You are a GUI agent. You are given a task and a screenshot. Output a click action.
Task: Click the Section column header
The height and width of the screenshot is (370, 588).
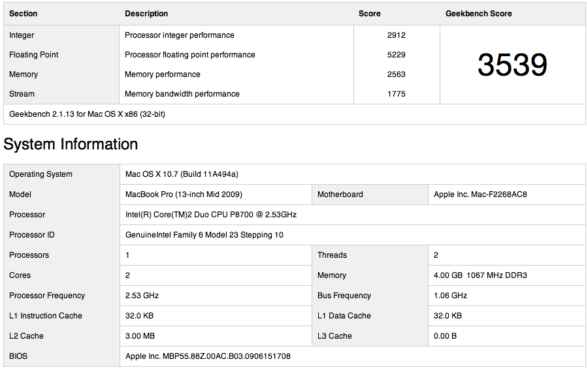coord(24,14)
